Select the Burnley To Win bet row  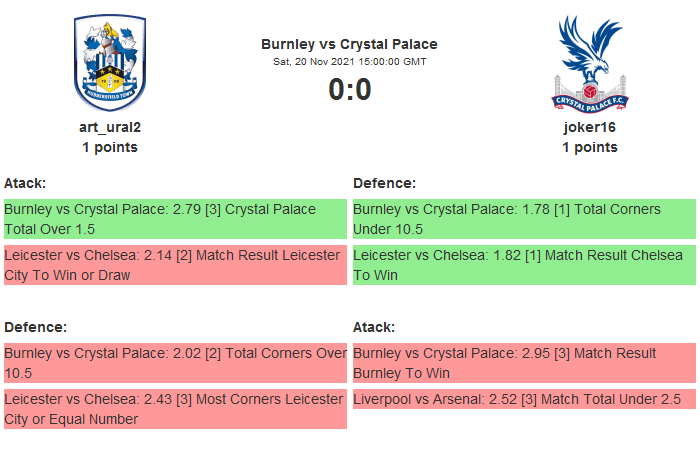(x=523, y=363)
